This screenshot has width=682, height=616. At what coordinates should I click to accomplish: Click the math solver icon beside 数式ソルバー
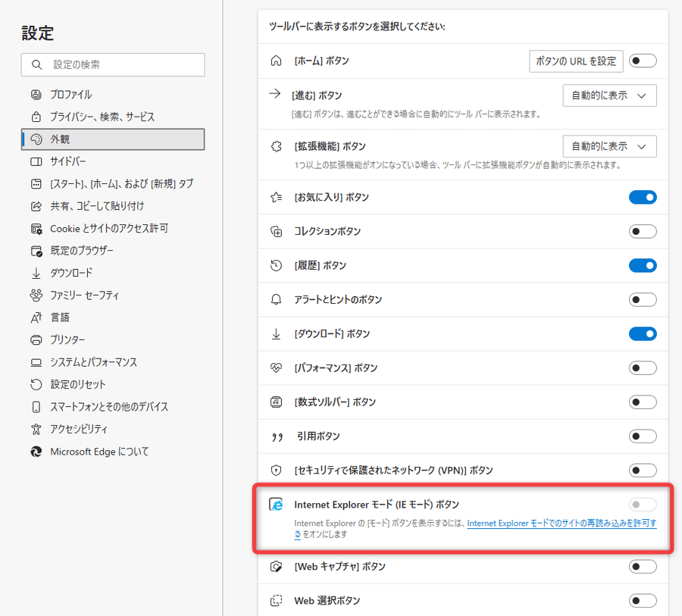(276, 402)
